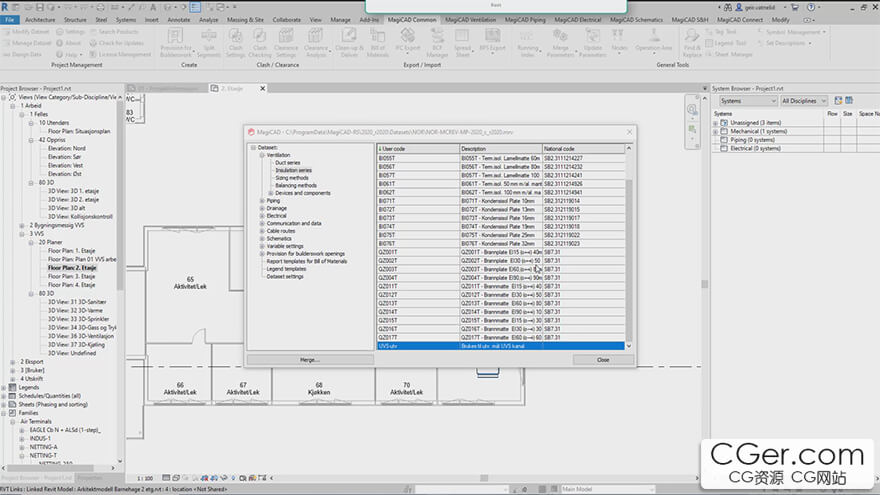Expand the Drainage node in Dataset tree
Viewport: 880px width, 495px height.
[262, 208]
